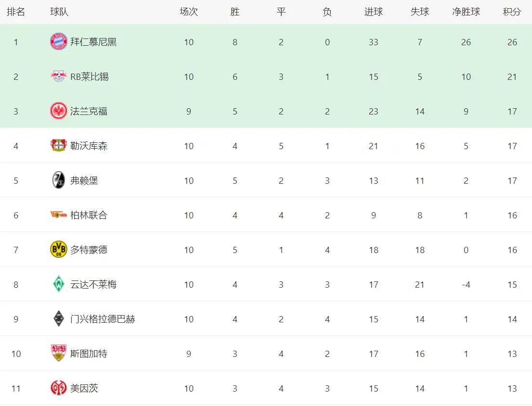The image size is (532, 406).
Task: Click the BVB Dortmund yellow badge
Action: (58, 250)
